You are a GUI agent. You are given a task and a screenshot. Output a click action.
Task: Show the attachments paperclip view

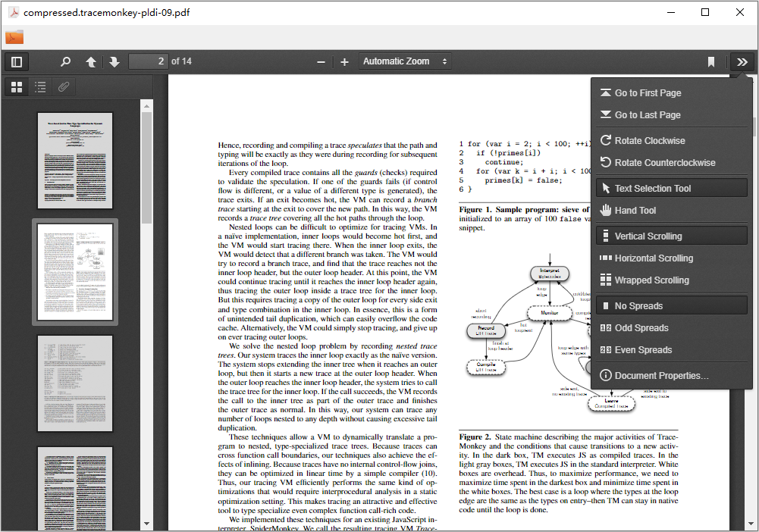tap(64, 87)
